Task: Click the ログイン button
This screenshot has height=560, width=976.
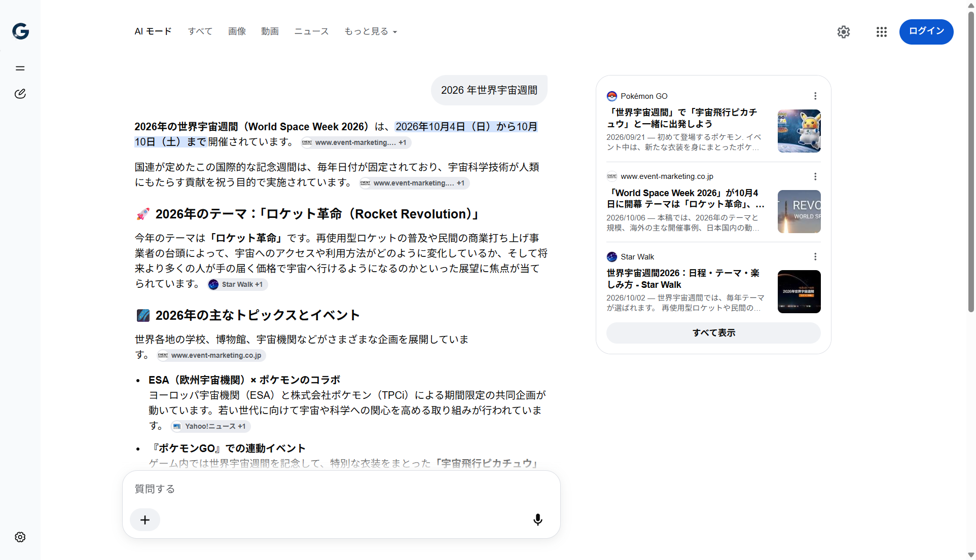Action: pyautogui.click(x=926, y=31)
